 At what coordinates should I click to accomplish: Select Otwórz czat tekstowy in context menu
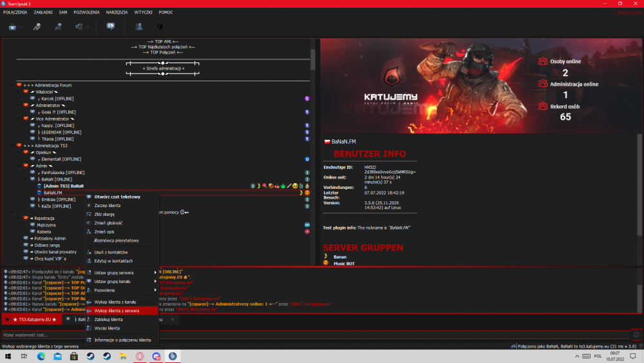[122, 197]
